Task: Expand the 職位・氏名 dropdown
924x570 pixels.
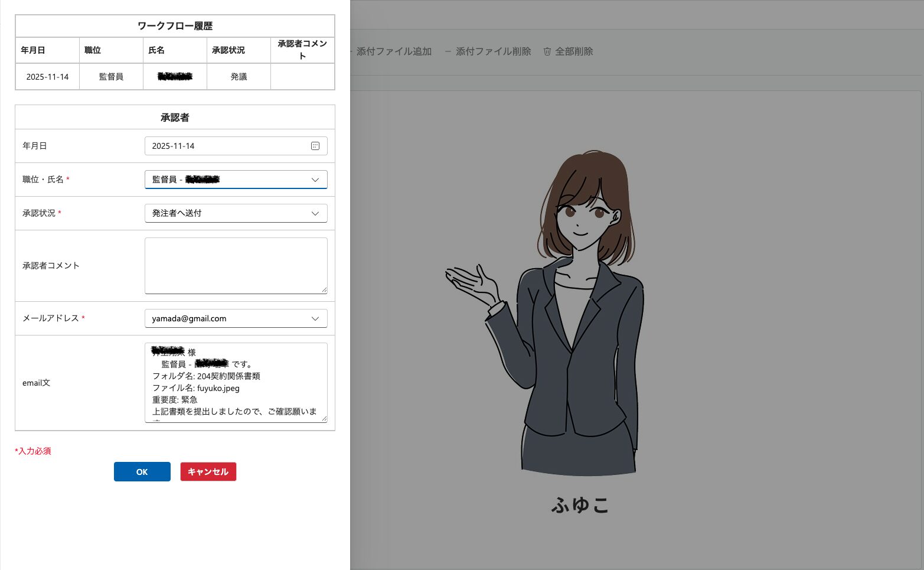Action: pyautogui.click(x=315, y=180)
